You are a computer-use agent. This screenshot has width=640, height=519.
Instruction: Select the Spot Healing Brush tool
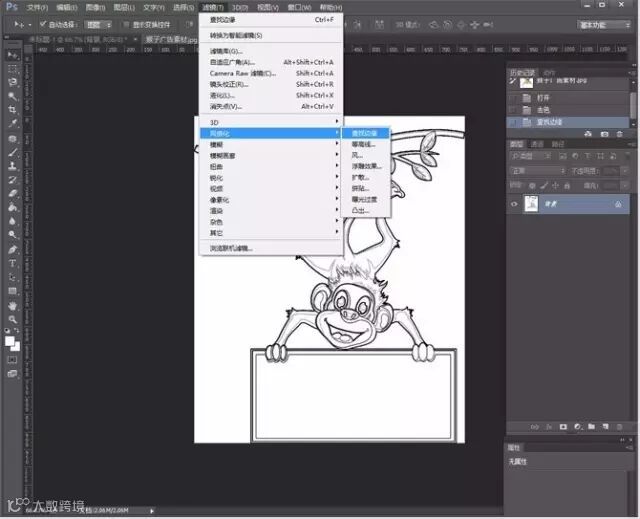(x=13, y=139)
